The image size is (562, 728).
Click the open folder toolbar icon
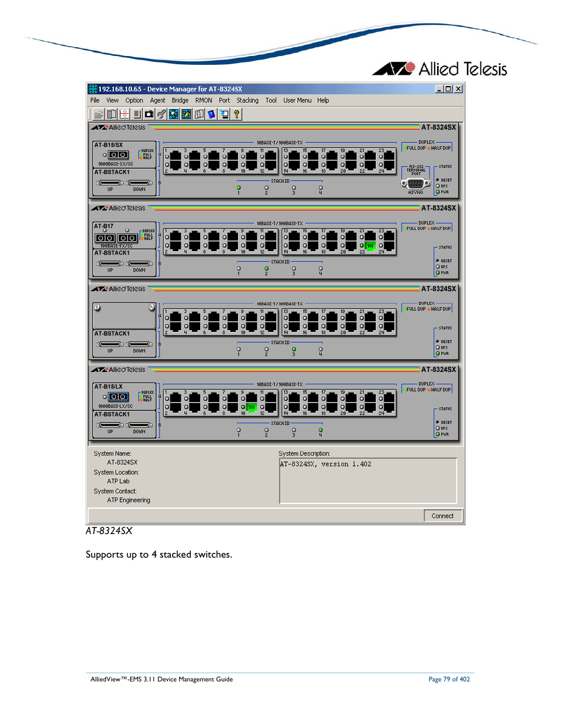[x=98, y=114]
